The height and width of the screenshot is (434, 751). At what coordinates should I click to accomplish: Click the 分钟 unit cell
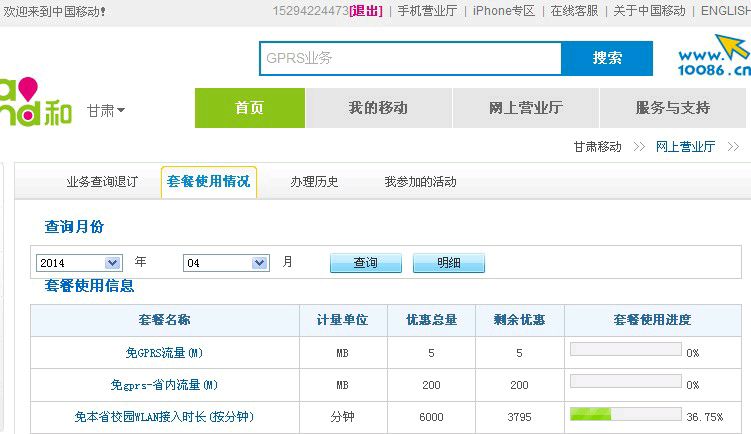coord(342,417)
